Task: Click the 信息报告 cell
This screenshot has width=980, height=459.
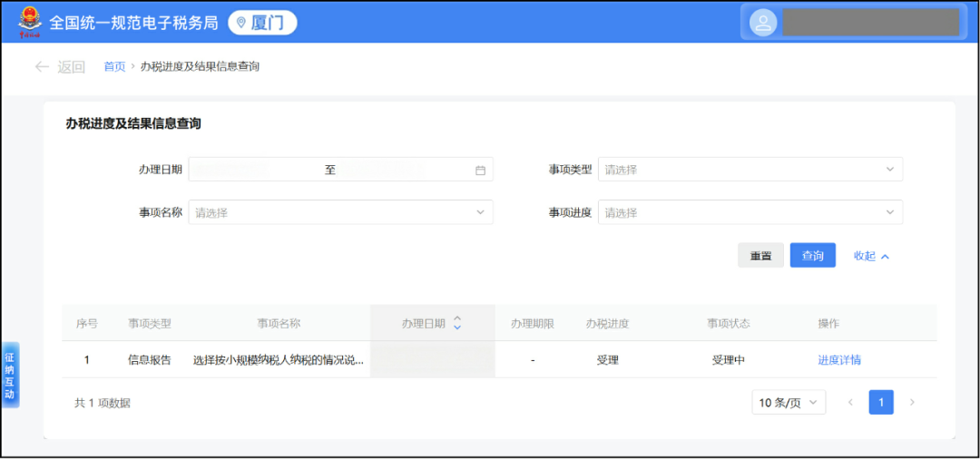Action: [150, 360]
